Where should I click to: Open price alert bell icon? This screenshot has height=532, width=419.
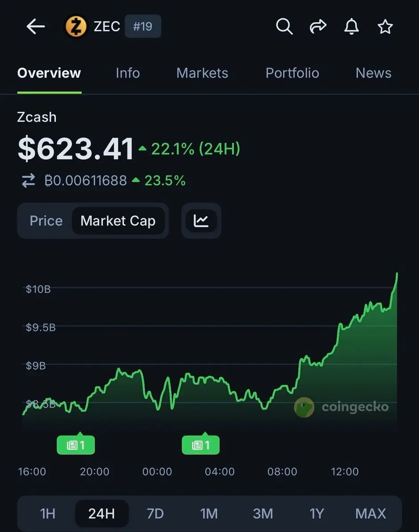[352, 27]
